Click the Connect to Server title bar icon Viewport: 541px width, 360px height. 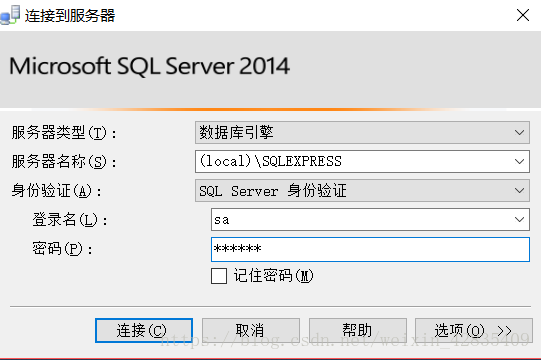pyautogui.click(x=10, y=15)
